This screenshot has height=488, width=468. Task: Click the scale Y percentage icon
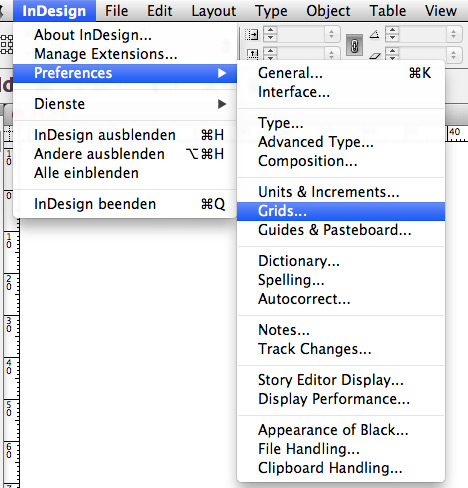click(x=252, y=55)
